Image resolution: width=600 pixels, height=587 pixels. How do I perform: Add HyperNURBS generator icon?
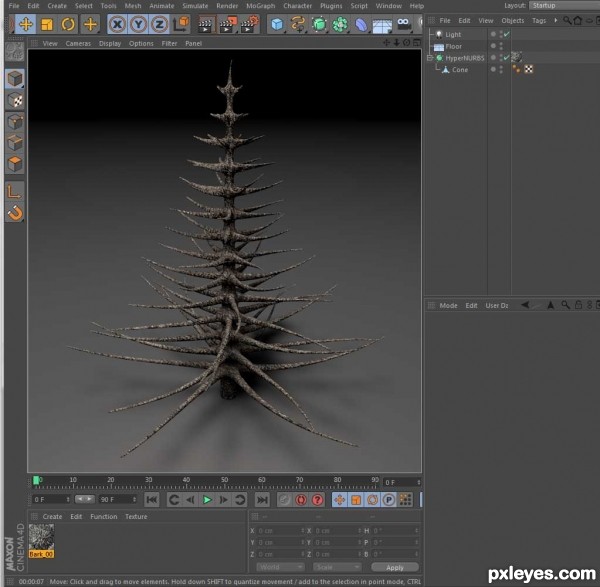pos(319,24)
